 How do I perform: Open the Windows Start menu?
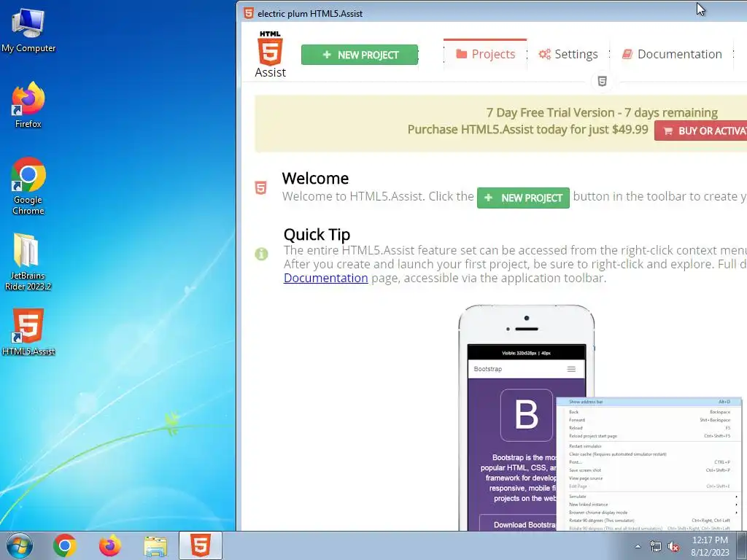tap(20, 545)
